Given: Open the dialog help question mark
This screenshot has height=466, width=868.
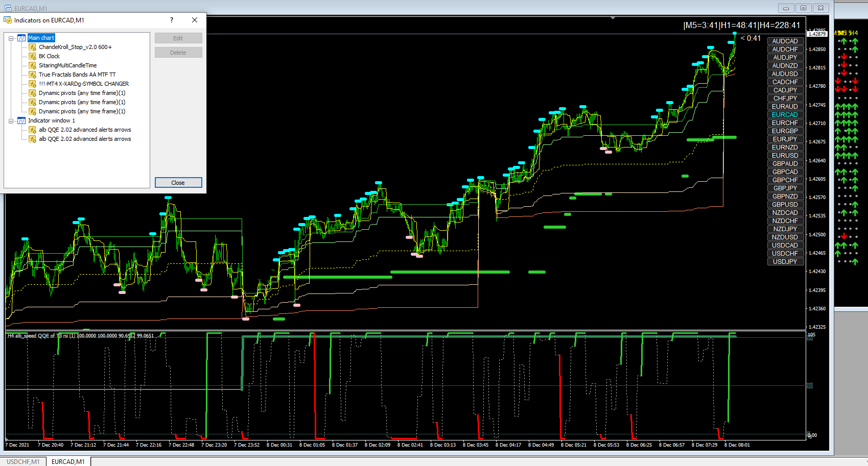Looking at the screenshot, I should coord(172,20).
